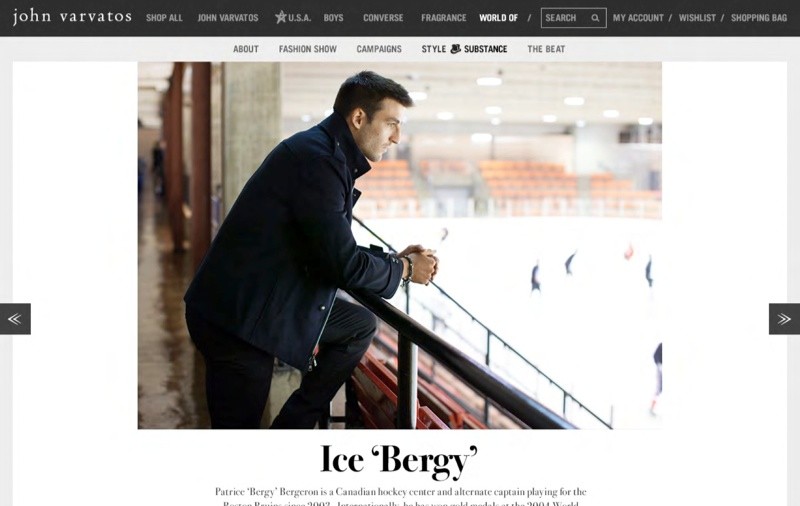Select the John Varvatos collection menu

pos(228,18)
